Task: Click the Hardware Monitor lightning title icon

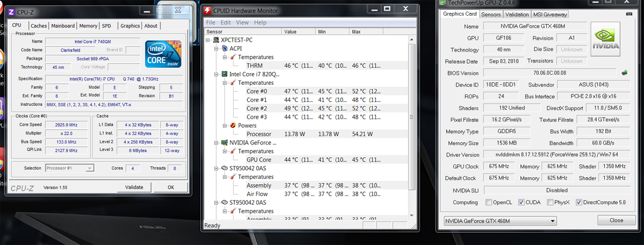Action: (208, 11)
